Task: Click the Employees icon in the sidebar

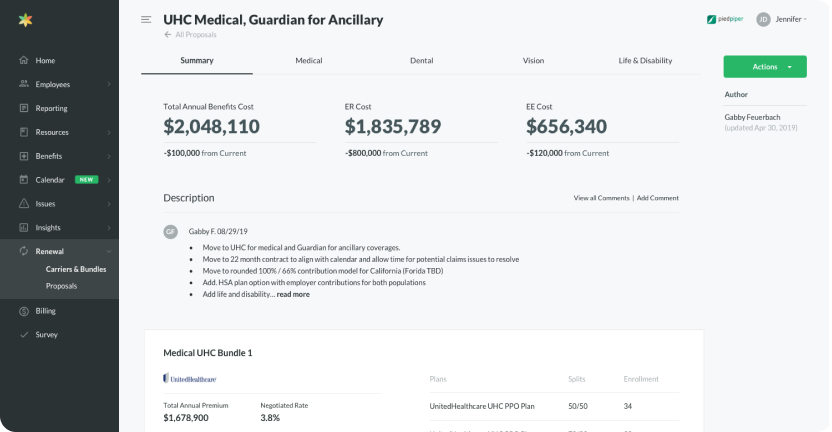Action: [x=23, y=84]
